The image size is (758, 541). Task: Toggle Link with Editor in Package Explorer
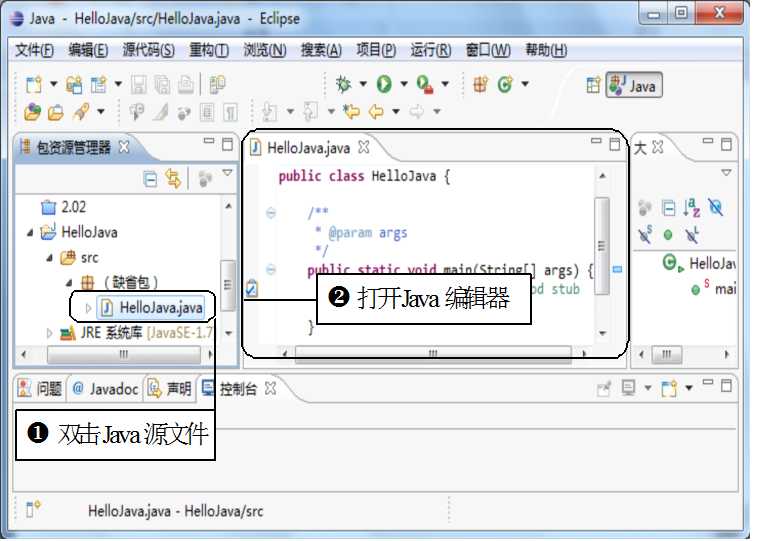[x=173, y=179]
